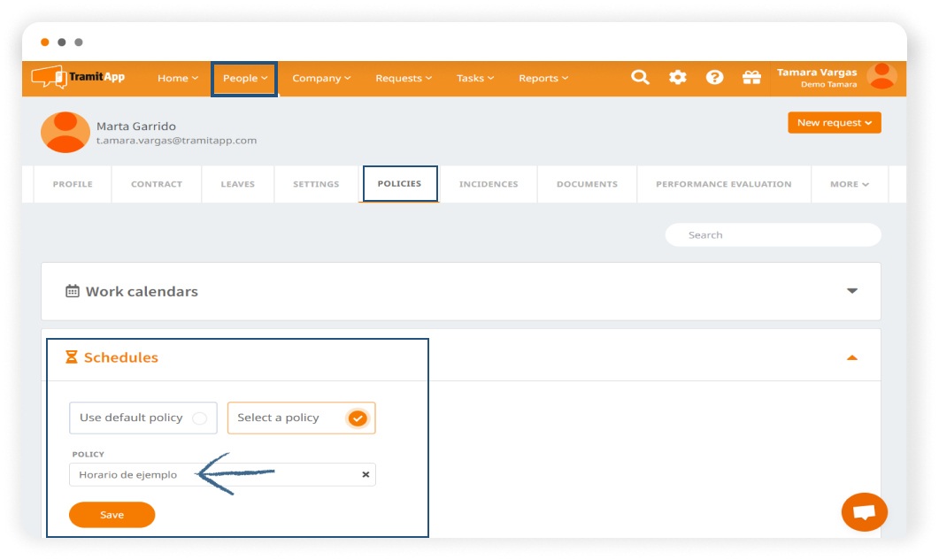Click the TramitApp logo

tap(78, 77)
